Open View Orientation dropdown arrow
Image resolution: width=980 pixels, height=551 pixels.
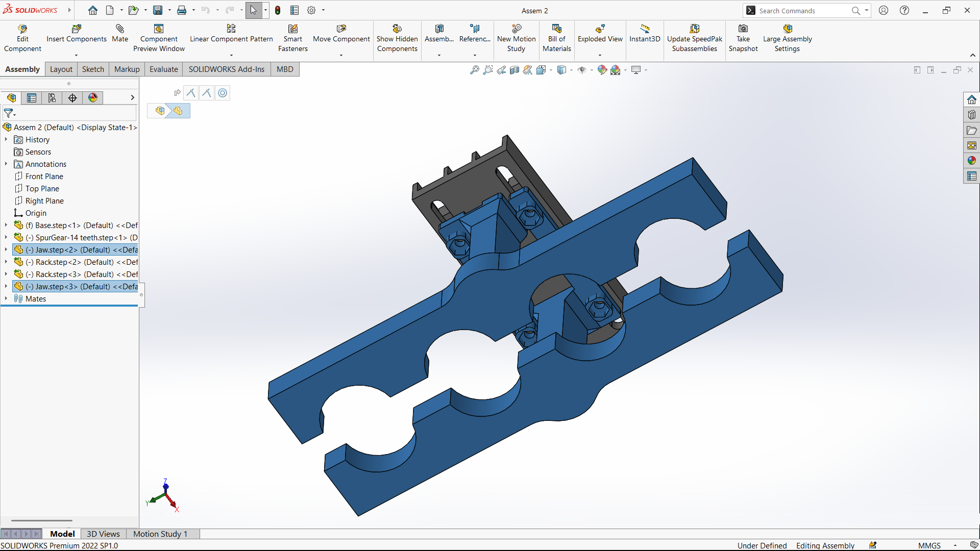(551, 70)
